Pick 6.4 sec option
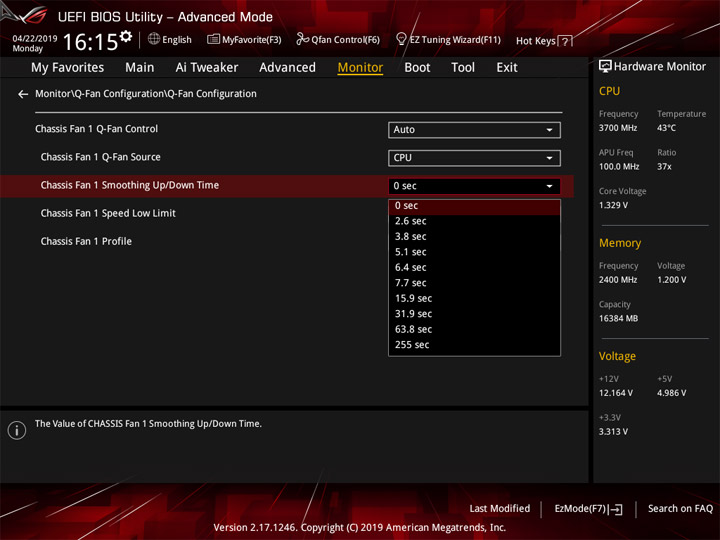Image resolution: width=720 pixels, height=540 pixels. (x=474, y=268)
